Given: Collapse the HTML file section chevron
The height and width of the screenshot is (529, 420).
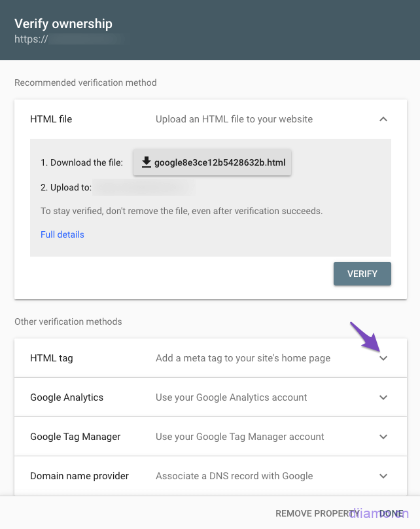Looking at the screenshot, I should click(383, 119).
